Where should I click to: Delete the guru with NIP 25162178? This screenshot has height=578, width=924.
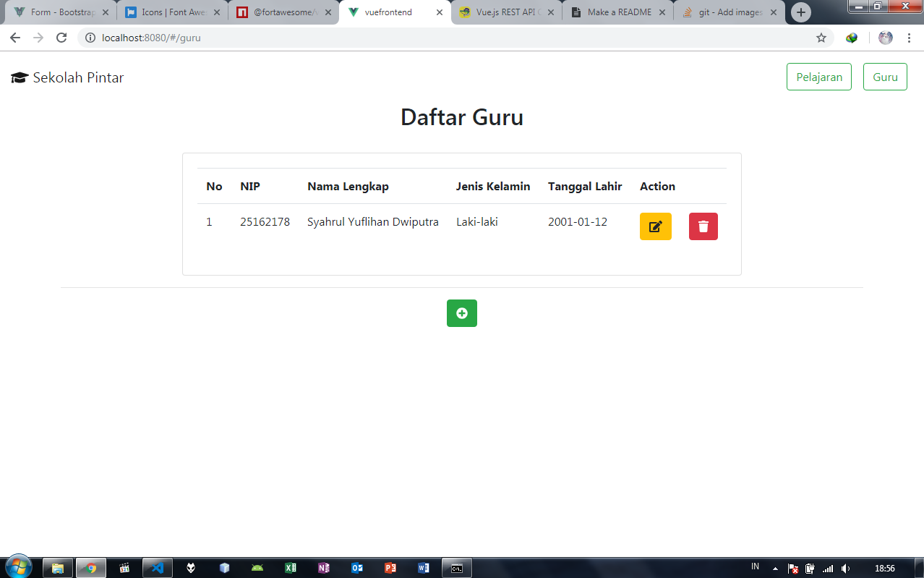coord(703,226)
